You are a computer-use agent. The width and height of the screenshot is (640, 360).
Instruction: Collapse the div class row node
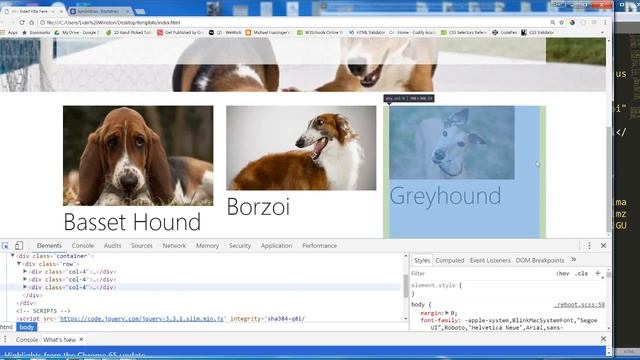[19, 264]
